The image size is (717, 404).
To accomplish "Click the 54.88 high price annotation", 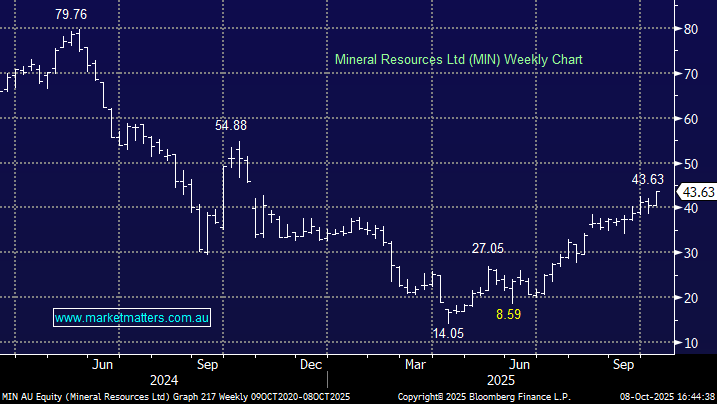I will coord(231,126).
